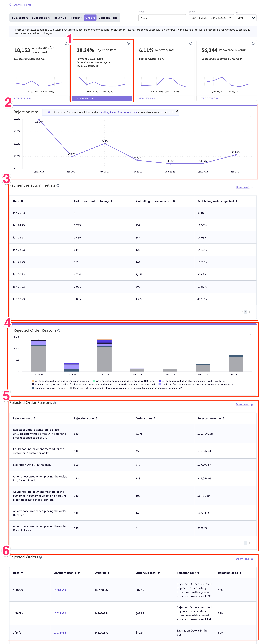Download Rejected Orders table

click(244, 559)
